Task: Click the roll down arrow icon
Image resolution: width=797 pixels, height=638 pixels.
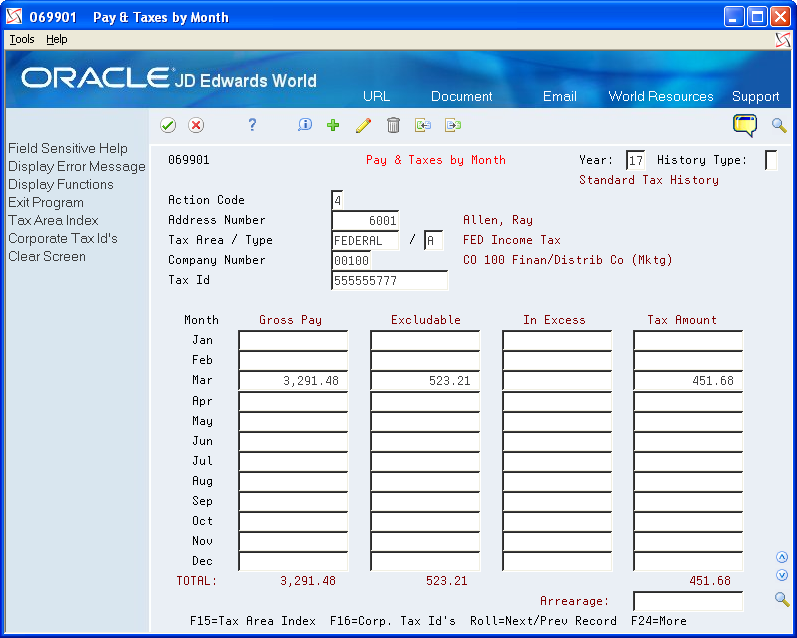Action: (782, 575)
